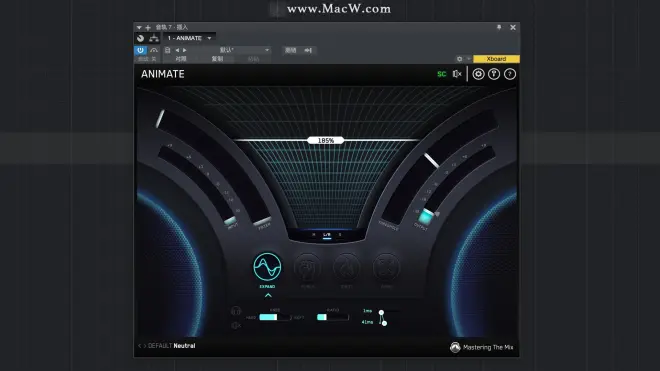This screenshot has height=371, width=660.
Task: Click the Threshold meter handle
Action: point(431,160)
